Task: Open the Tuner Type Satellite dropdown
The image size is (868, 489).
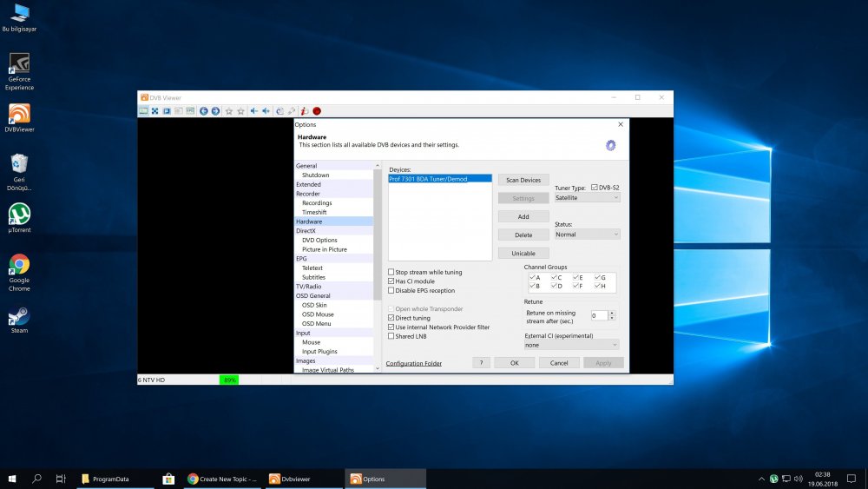Action: [x=587, y=198]
